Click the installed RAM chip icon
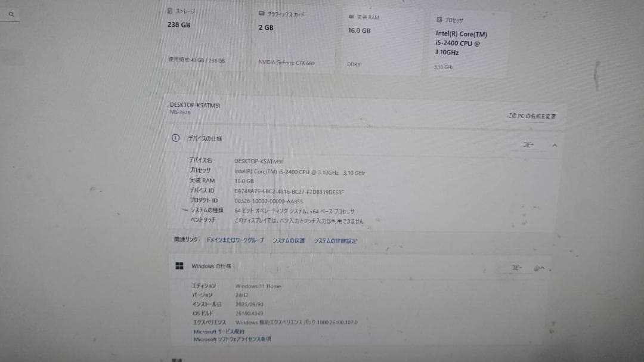 coord(351,17)
